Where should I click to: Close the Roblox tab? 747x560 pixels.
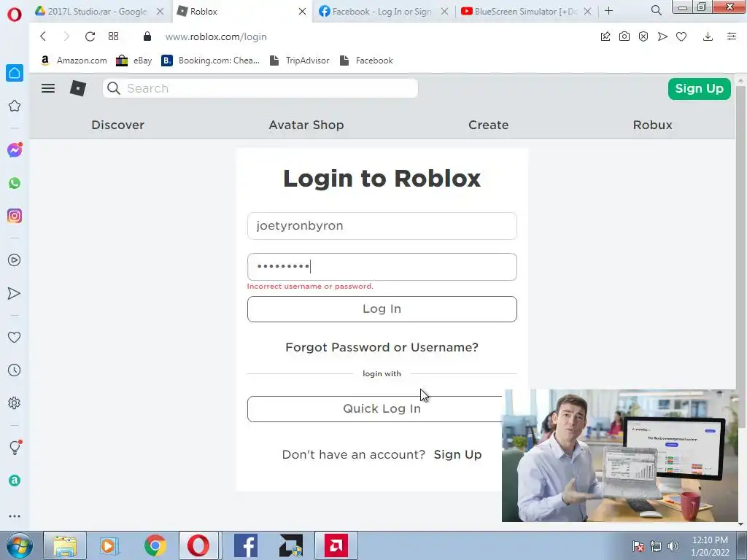pyautogui.click(x=302, y=12)
